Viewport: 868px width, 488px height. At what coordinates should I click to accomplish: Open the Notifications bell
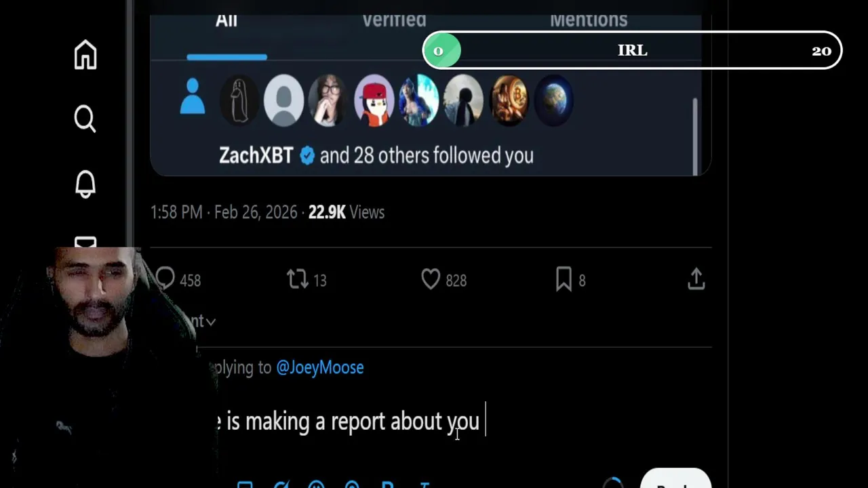point(85,183)
